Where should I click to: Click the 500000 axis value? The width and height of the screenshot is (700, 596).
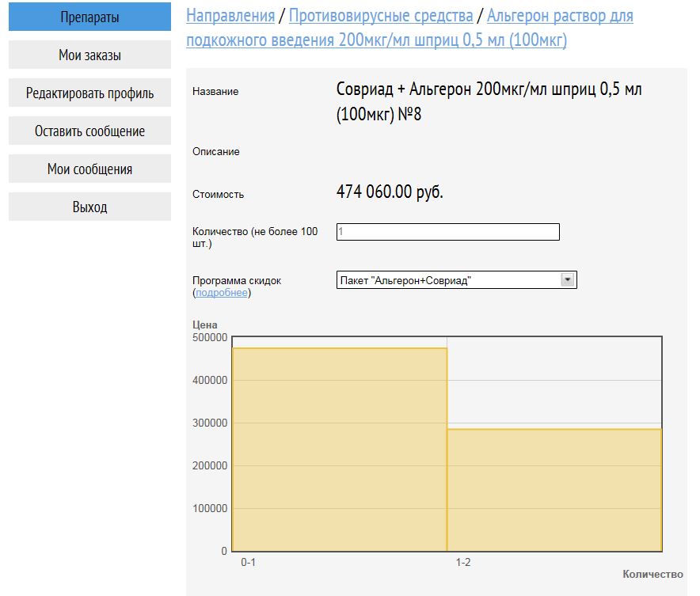coord(210,338)
